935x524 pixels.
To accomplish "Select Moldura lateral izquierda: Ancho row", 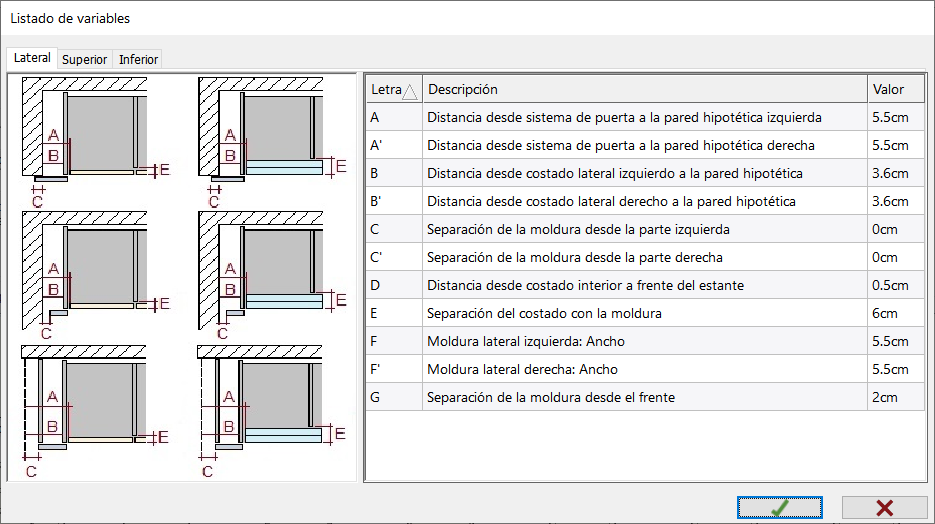I will coord(645,342).
